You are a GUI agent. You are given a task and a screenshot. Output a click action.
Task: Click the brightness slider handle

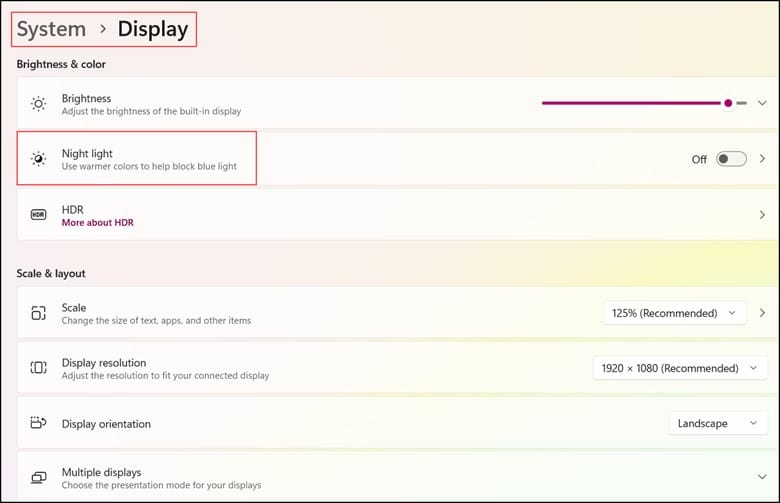click(728, 103)
